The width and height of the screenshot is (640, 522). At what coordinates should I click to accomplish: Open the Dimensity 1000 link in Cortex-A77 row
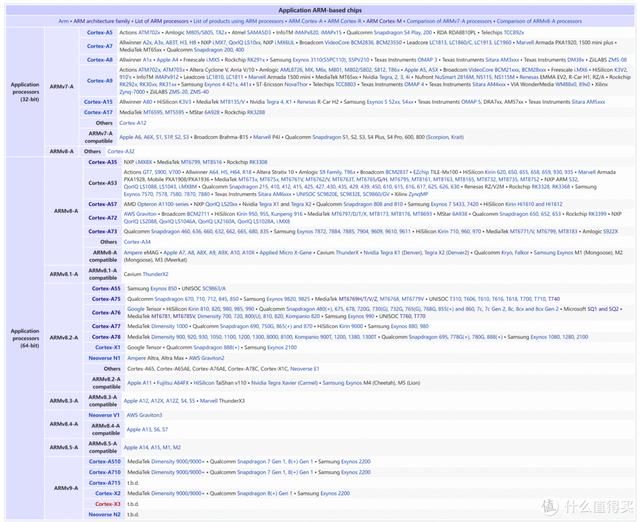point(169,326)
